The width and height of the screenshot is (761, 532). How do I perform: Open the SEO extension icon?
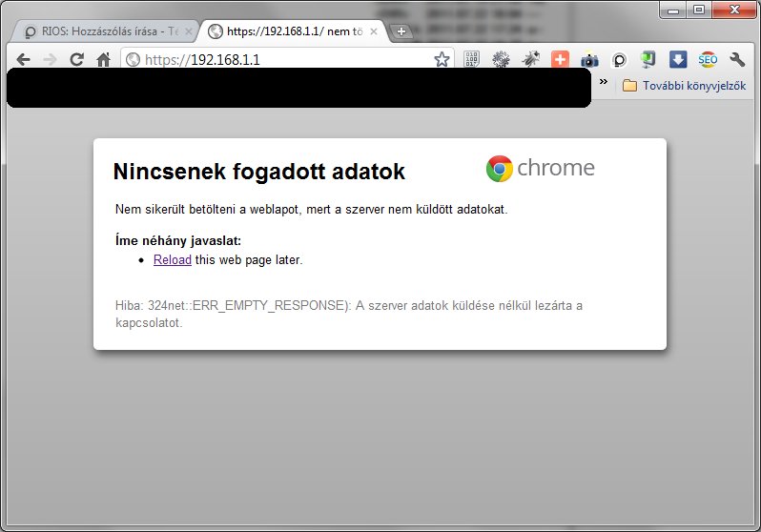(x=708, y=60)
